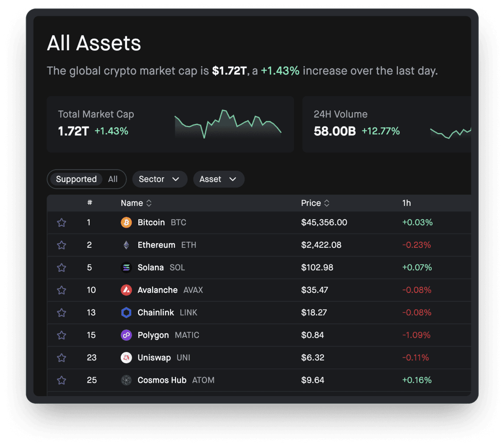Click the Chainlink coin icon
This screenshot has height=446, width=504.
point(126,313)
